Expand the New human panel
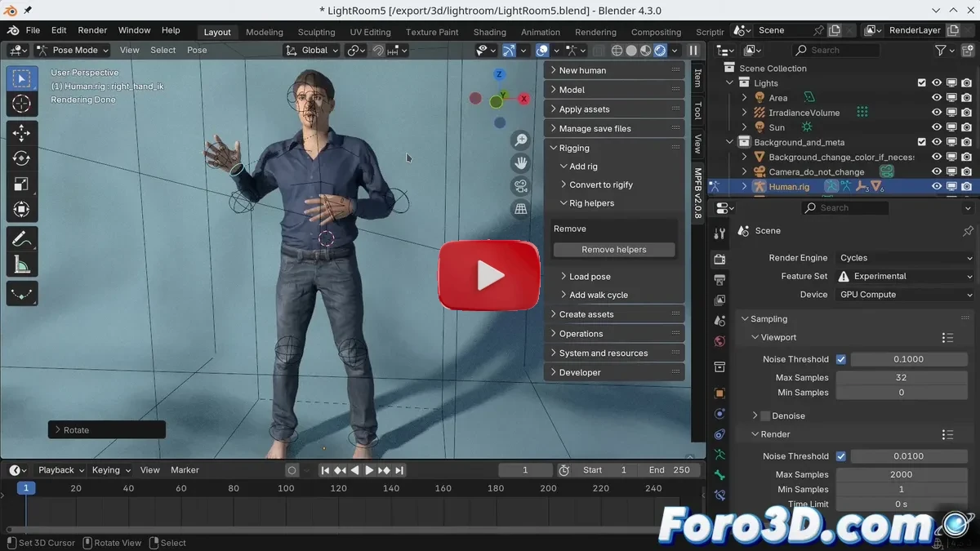The height and width of the screenshot is (551, 980). 614,70
